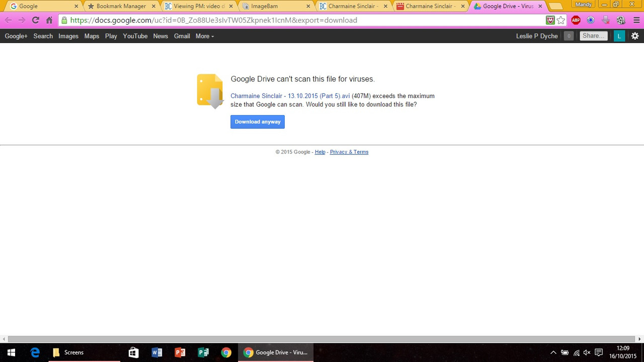Switch to the Viewing PM: video tab
The image size is (644, 362).
point(198,6)
